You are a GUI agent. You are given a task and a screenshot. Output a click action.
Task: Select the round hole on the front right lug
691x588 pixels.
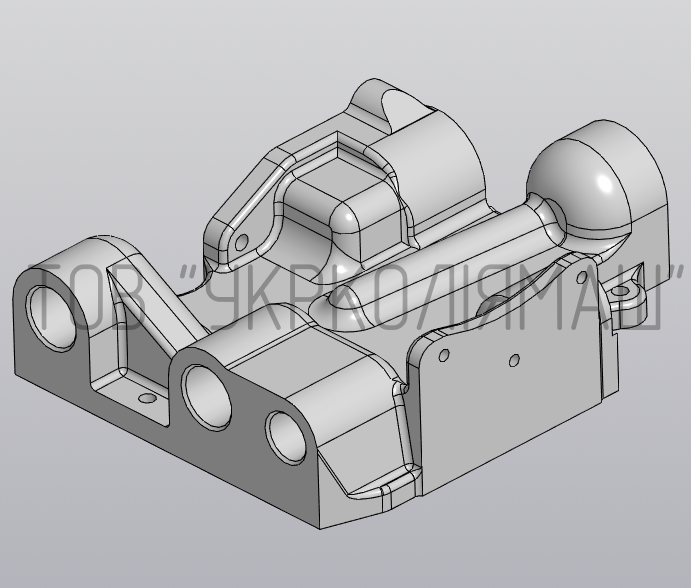[x=285, y=434]
